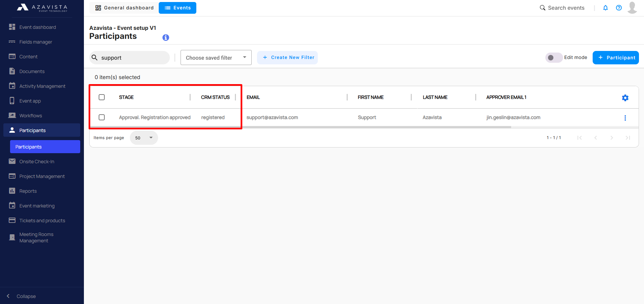
Task: Click the Activity Management calendar icon
Action: (x=12, y=86)
